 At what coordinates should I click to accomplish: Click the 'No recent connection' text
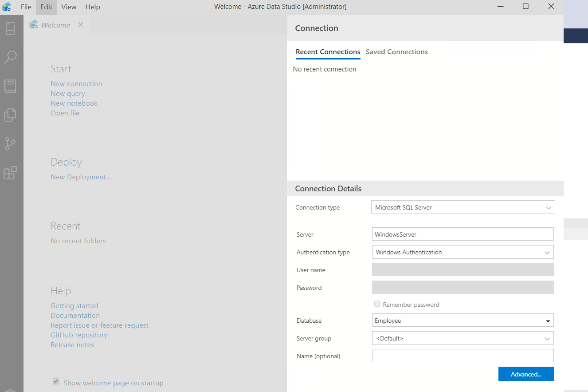[x=325, y=69]
